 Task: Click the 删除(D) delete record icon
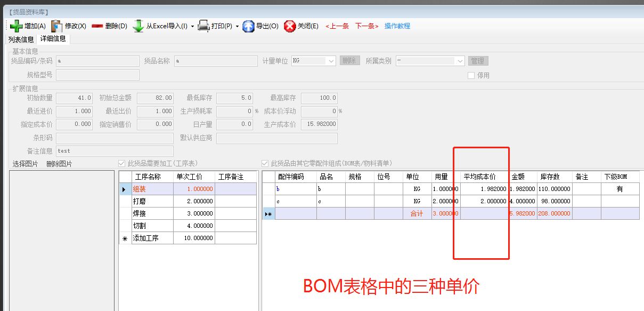click(98, 26)
